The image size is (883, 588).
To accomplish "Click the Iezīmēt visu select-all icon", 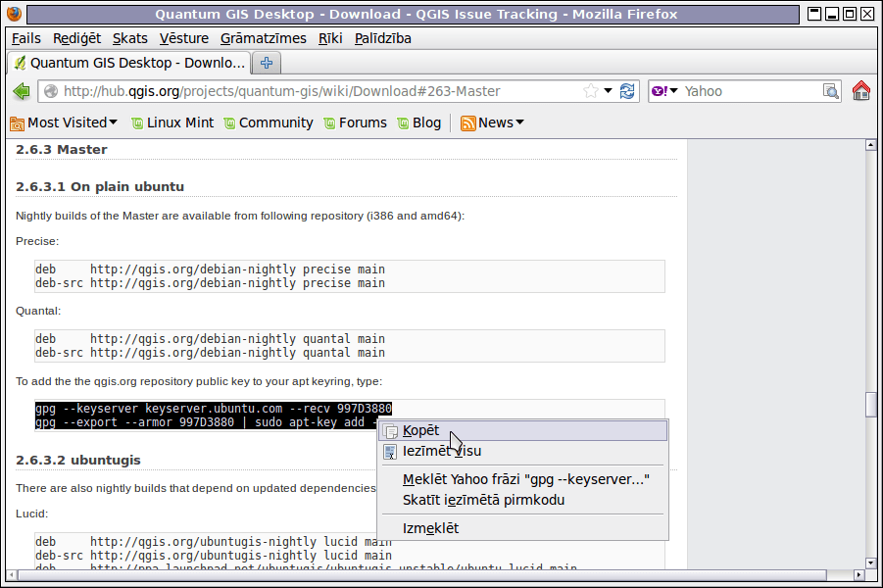I will 390,452.
